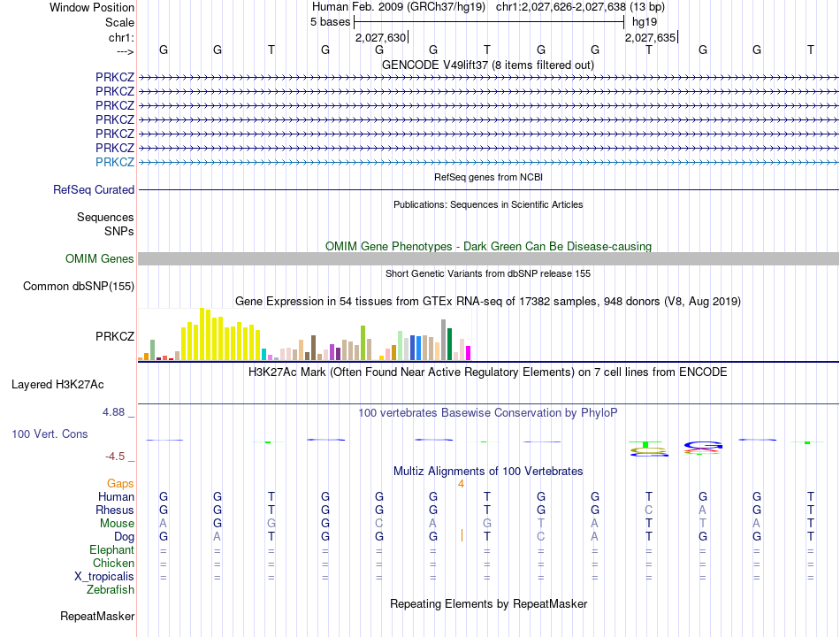Click the orange Gaps label
Viewport: 840px width, 637px height.
(120, 484)
